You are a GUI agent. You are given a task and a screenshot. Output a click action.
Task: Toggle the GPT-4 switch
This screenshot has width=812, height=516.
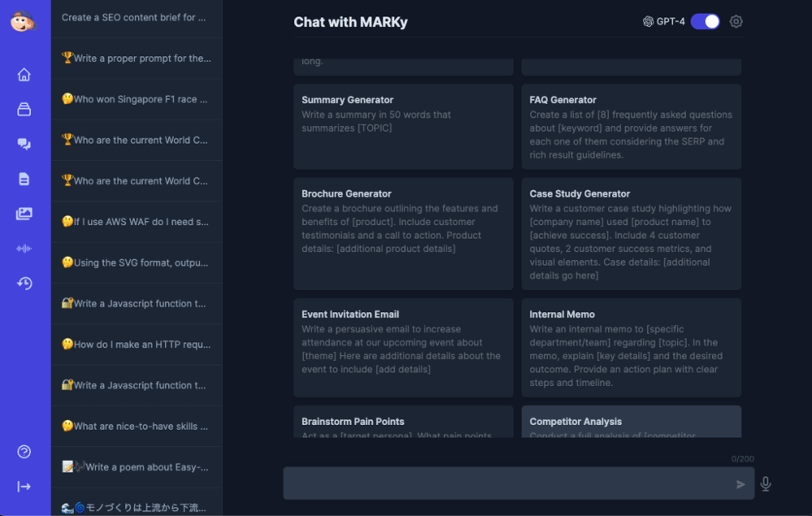pos(705,22)
